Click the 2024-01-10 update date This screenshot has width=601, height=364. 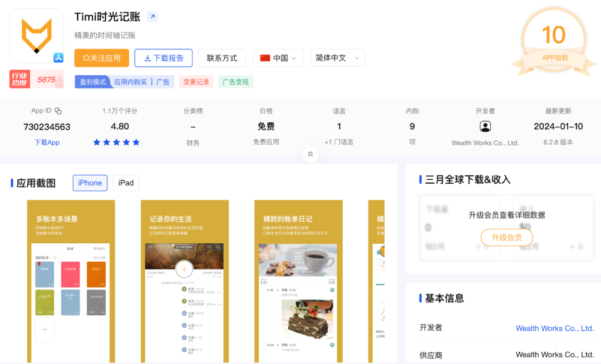559,126
